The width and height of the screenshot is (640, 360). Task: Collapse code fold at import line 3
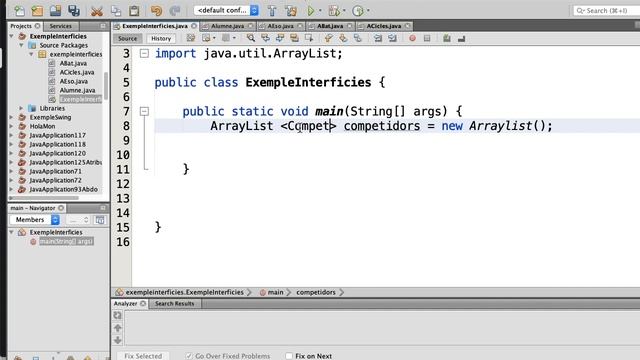click(144, 53)
